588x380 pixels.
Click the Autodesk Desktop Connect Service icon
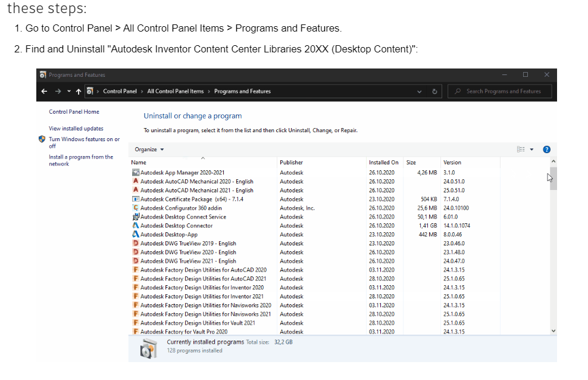136,217
